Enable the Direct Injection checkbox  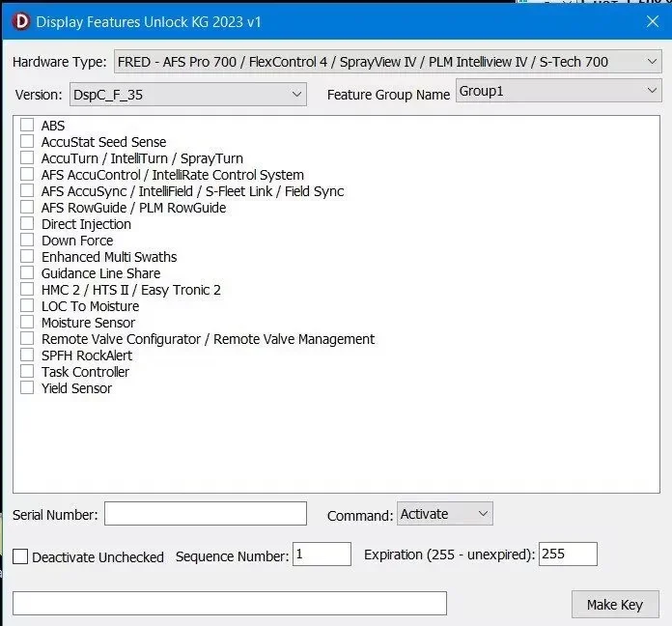pos(27,223)
